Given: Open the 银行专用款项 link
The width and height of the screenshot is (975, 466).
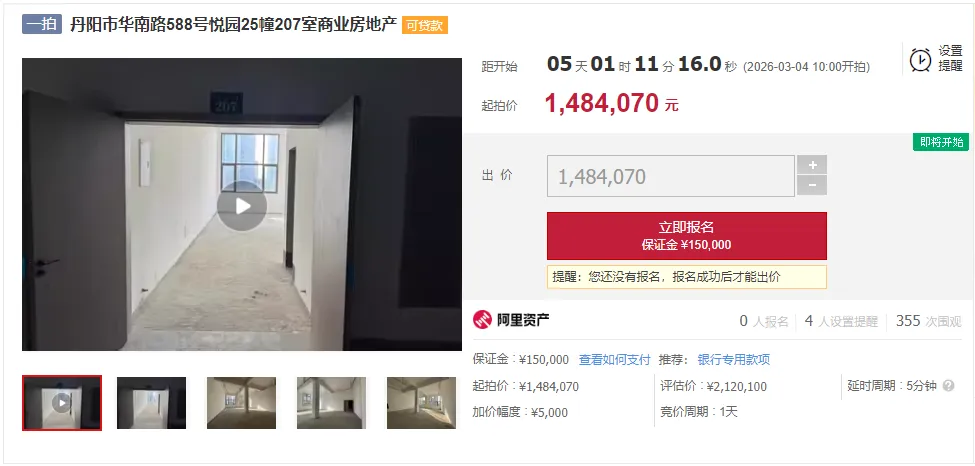Looking at the screenshot, I should 734,360.
